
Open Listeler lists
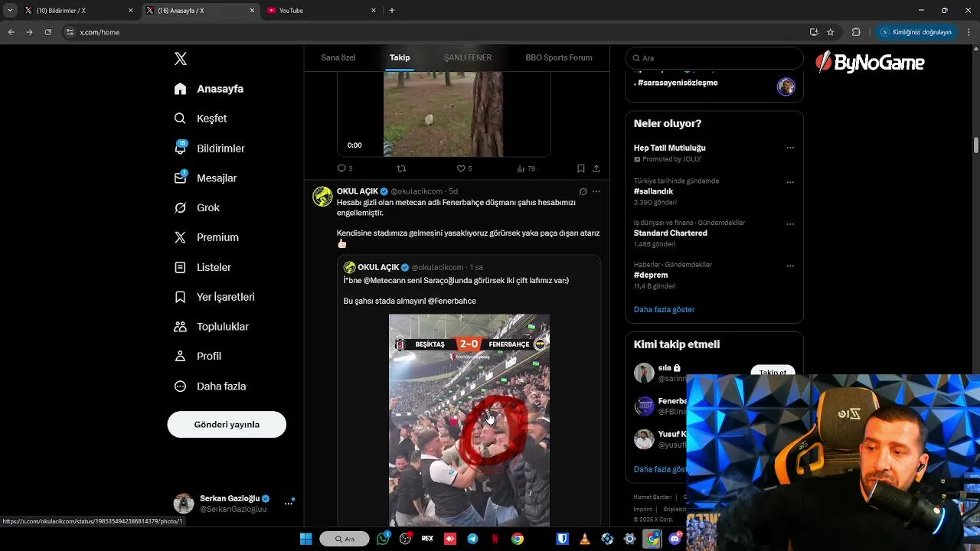pos(202,267)
